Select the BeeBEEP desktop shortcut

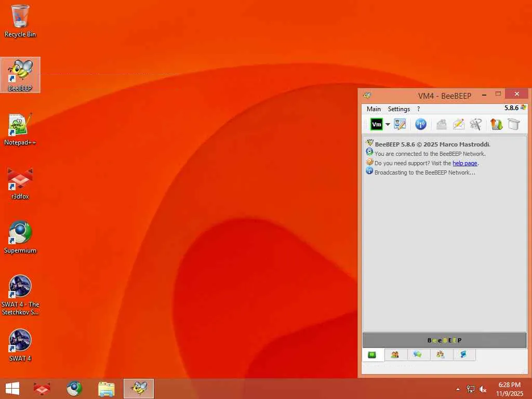tap(20, 75)
